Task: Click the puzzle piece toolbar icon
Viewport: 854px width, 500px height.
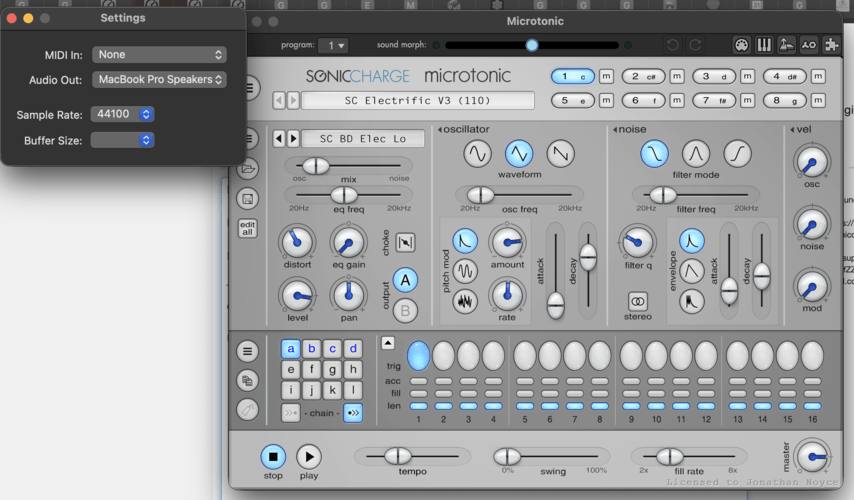Action: coord(831,45)
